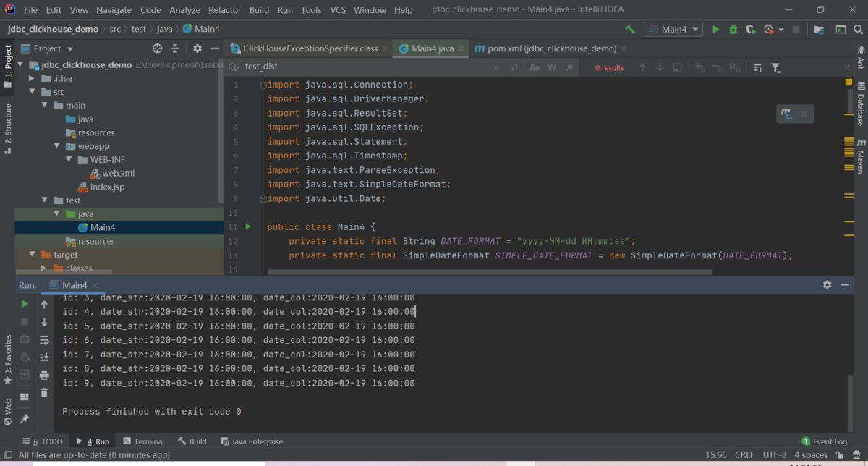Screen dimensions: 868x466
Task: Click the Maven reload floating icon in the editor
Action: 786,114
